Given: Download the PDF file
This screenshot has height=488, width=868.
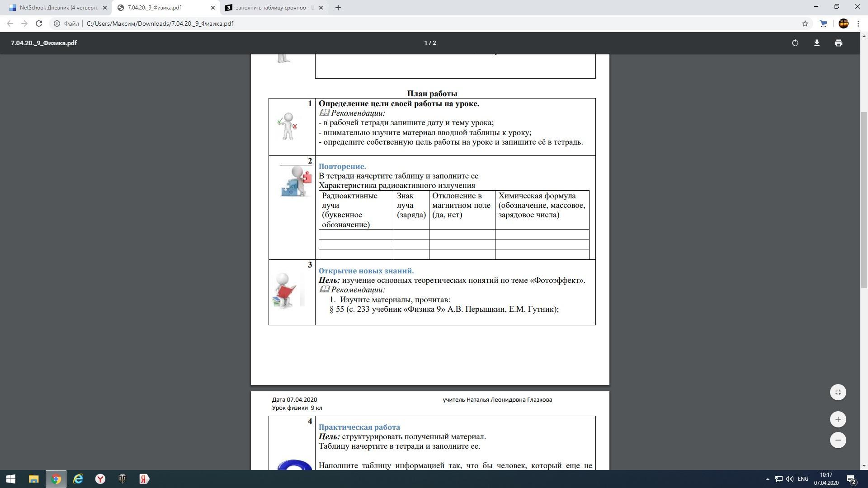Looking at the screenshot, I should point(816,43).
